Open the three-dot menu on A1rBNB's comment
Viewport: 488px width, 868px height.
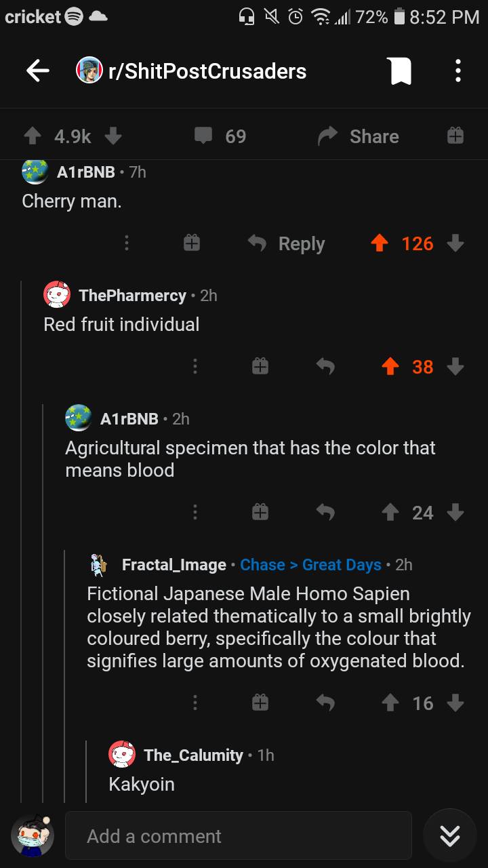pos(195,513)
